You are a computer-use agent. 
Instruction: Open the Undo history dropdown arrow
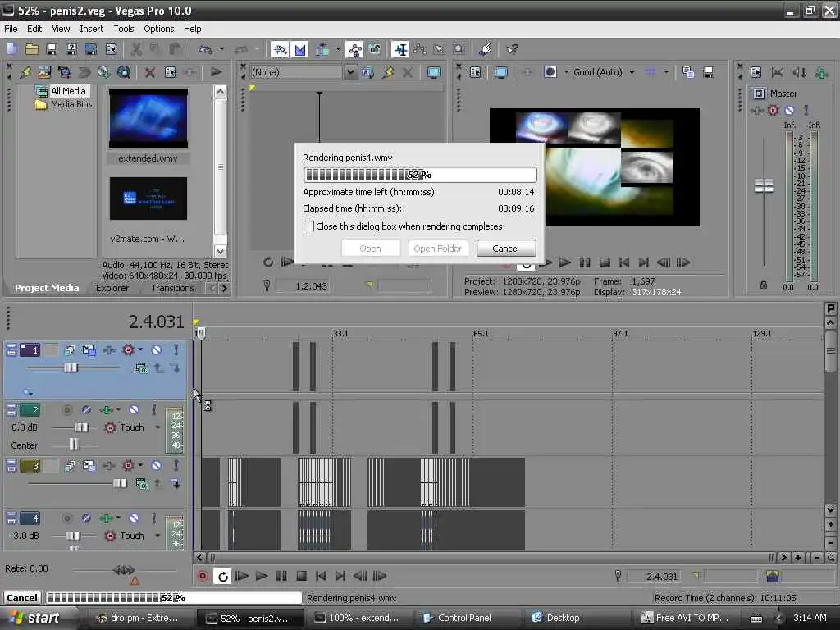tap(221, 50)
